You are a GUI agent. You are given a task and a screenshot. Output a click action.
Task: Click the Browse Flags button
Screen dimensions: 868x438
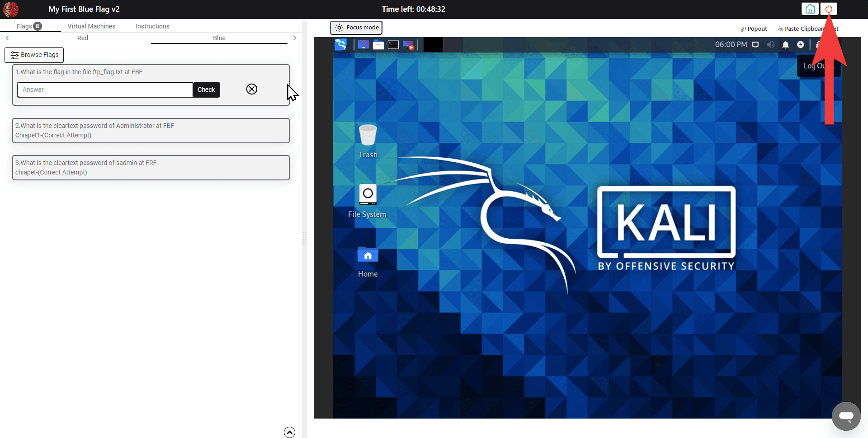pos(34,55)
